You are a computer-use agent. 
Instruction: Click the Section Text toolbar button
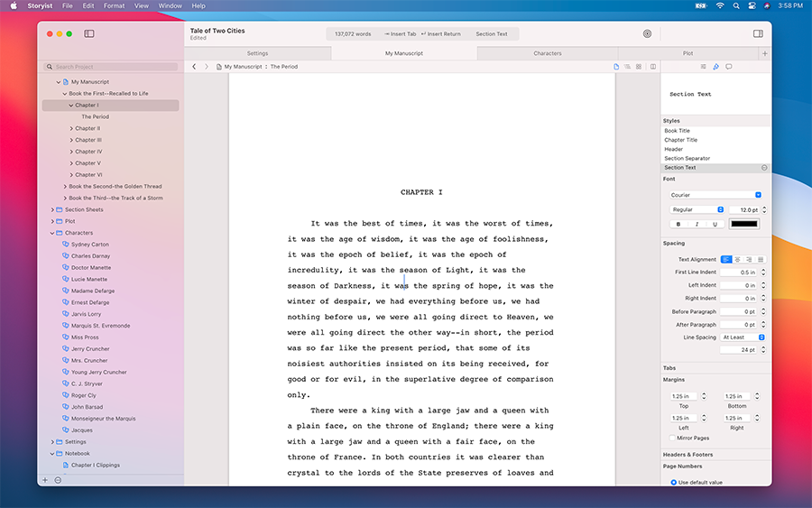pyautogui.click(x=492, y=33)
